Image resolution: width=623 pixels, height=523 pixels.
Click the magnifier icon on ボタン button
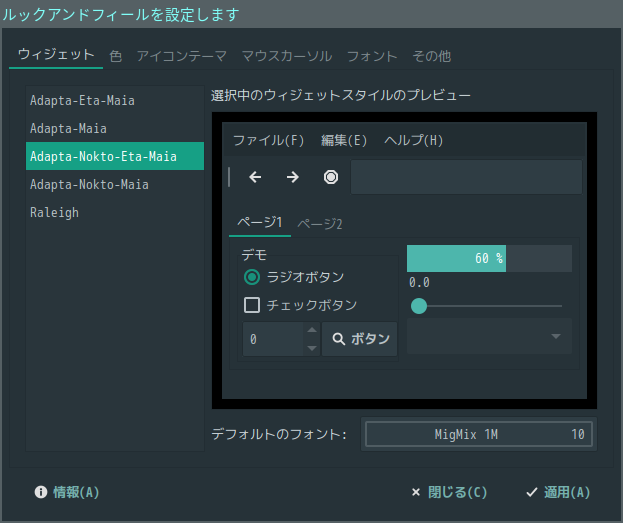tap(339, 339)
